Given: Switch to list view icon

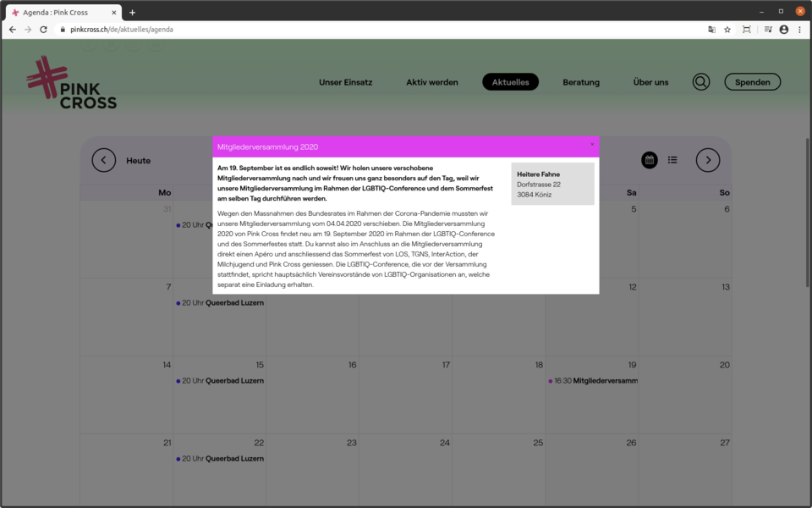Looking at the screenshot, I should [672, 160].
